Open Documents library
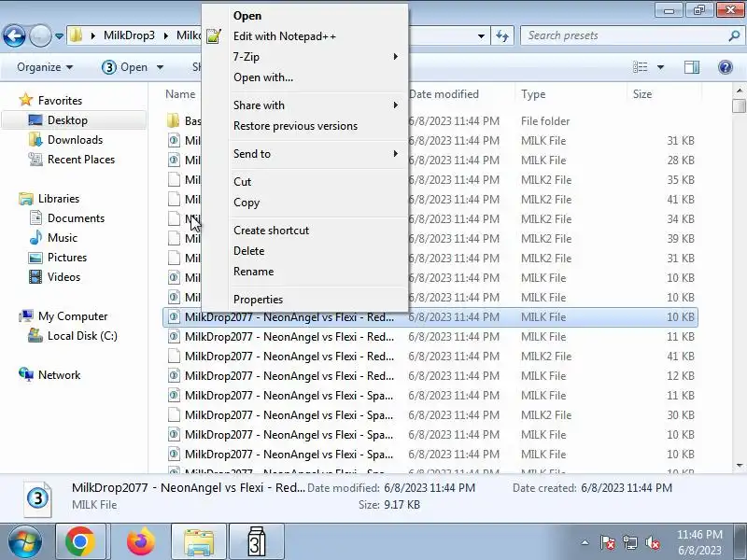This screenshot has height=560, width=747. [76, 218]
